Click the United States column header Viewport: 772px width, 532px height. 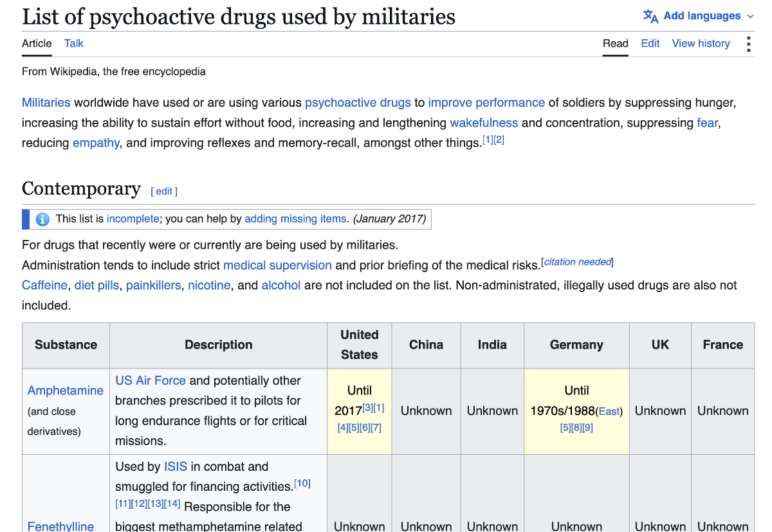(360, 345)
